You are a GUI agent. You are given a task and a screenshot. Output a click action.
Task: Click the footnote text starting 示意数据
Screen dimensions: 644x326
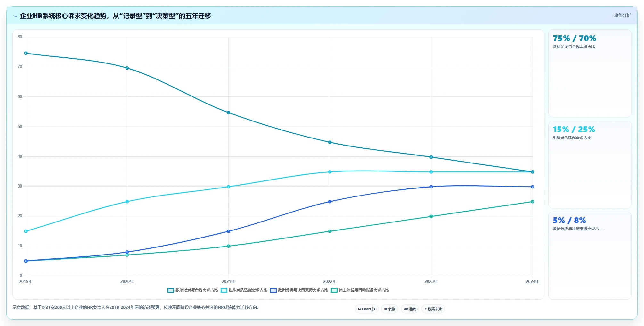(x=136, y=308)
